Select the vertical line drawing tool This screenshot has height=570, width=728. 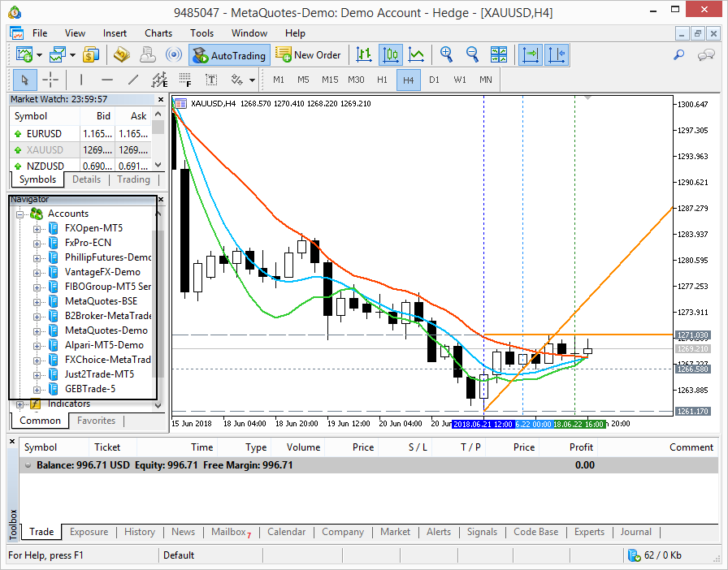pyautogui.click(x=80, y=80)
